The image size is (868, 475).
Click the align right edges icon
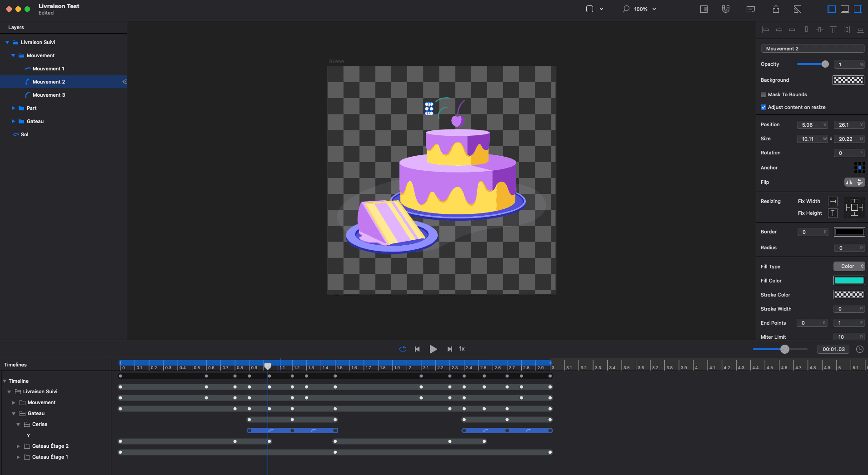[x=793, y=30]
